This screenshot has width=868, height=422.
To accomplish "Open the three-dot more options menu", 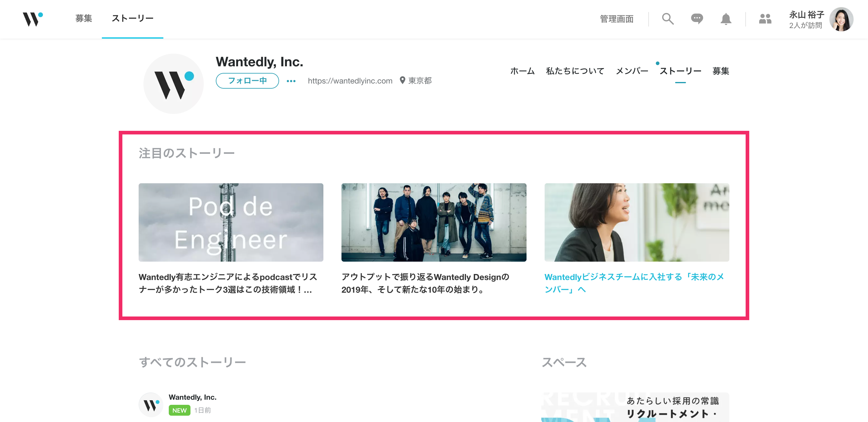I will [291, 81].
